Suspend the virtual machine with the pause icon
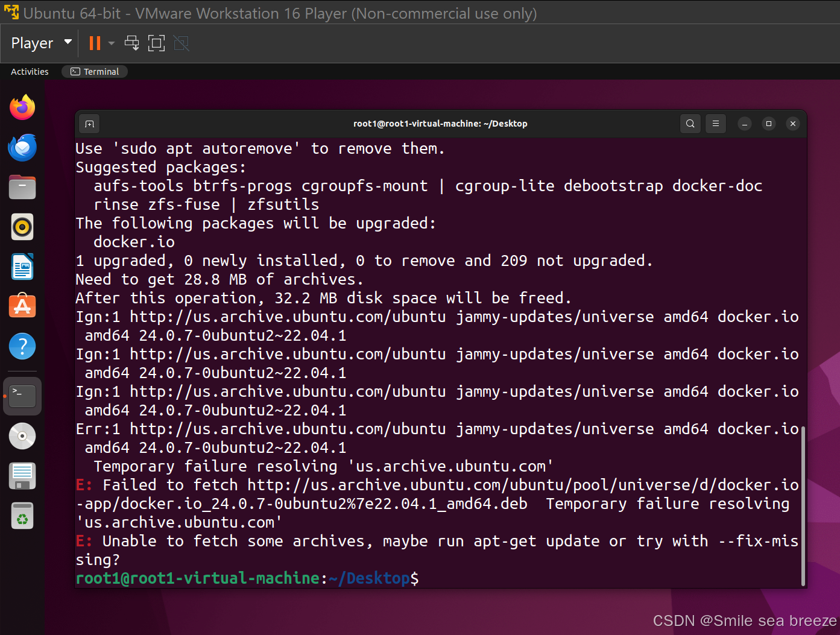Viewport: 840px width, 635px height. pyautogui.click(x=95, y=43)
